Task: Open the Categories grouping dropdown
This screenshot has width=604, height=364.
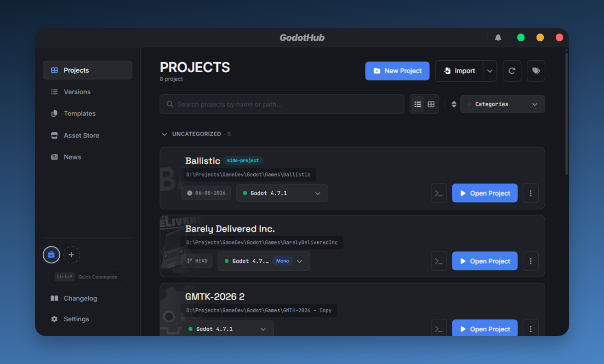Action: click(x=502, y=104)
